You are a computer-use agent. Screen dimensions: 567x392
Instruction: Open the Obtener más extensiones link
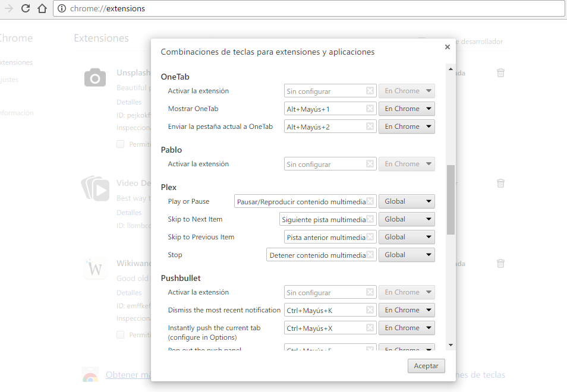point(128,375)
